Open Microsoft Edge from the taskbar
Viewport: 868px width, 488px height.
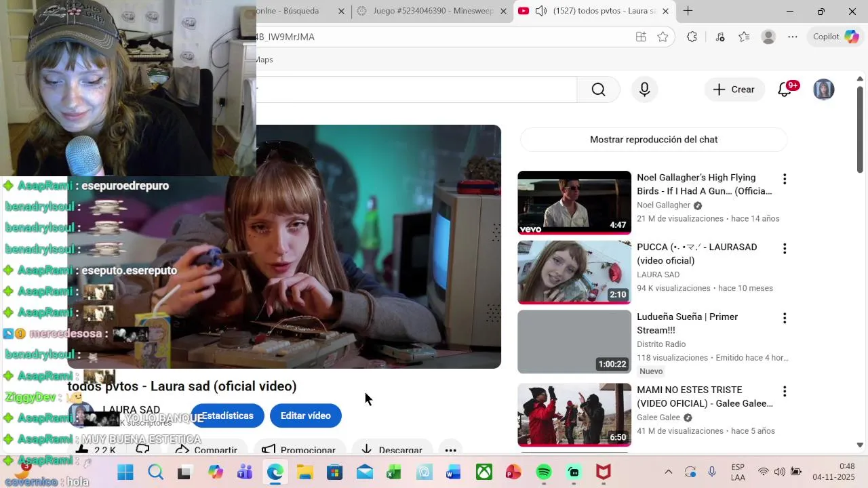coord(275,472)
